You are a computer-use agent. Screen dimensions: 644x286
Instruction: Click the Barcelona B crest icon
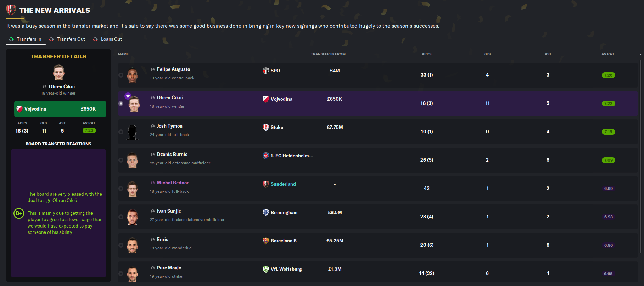[x=265, y=241]
